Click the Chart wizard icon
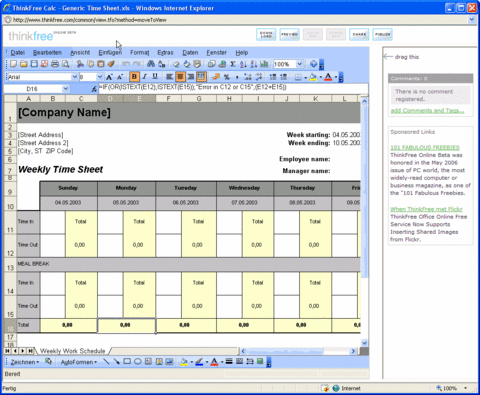Viewport: 480px width, 395px height. tap(264, 64)
